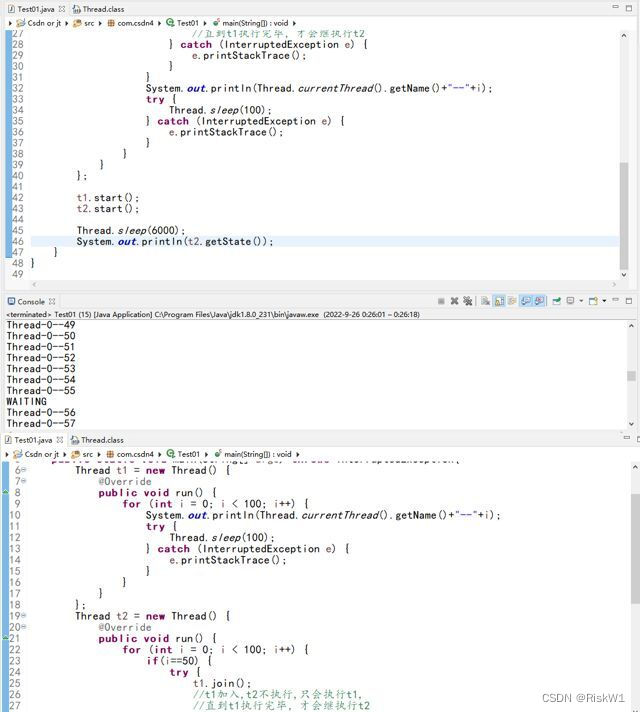Viewport: 640px width, 712px height.
Task: Click the Thread-0--56 console output line
Action: (x=41, y=412)
